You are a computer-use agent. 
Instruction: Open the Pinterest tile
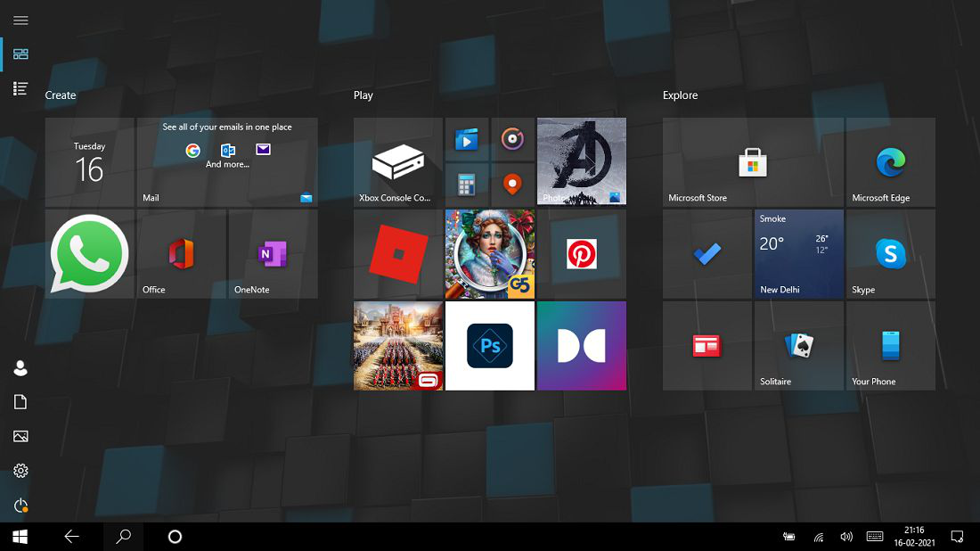(582, 254)
